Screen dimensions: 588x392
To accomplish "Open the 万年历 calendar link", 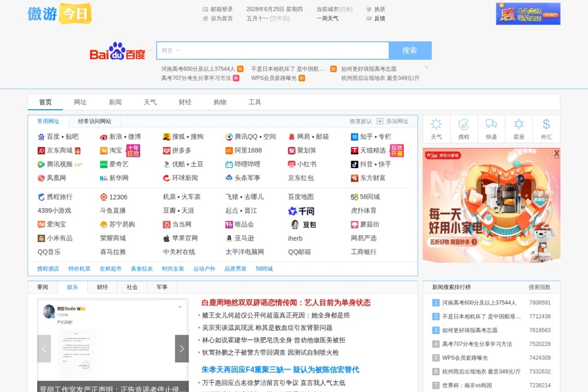I will (x=280, y=19).
